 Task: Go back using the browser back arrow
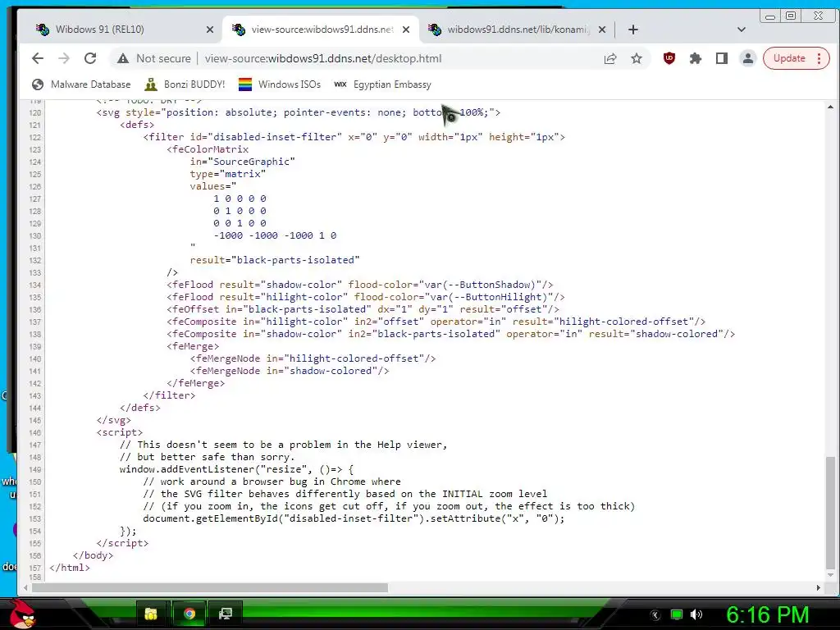38,58
